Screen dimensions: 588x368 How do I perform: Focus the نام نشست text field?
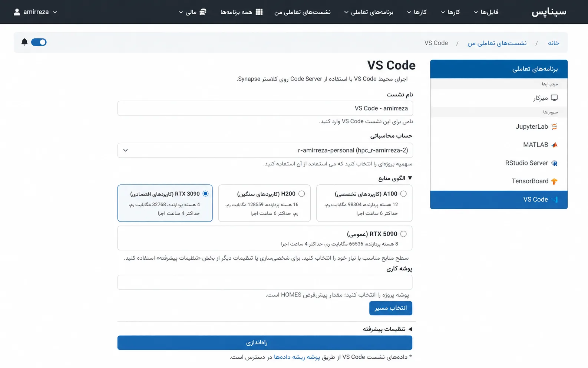coord(265,108)
